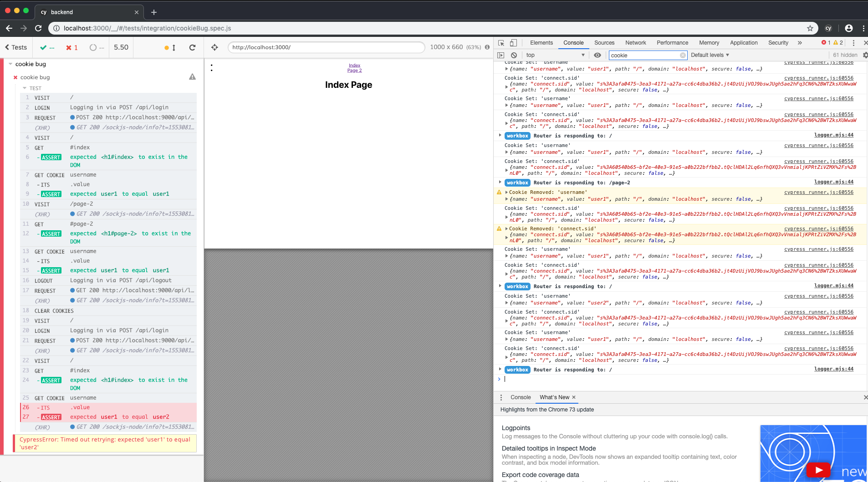Open the 'Default levels' dropdown
The height and width of the screenshot is (482, 868).
(x=709, y=55)
